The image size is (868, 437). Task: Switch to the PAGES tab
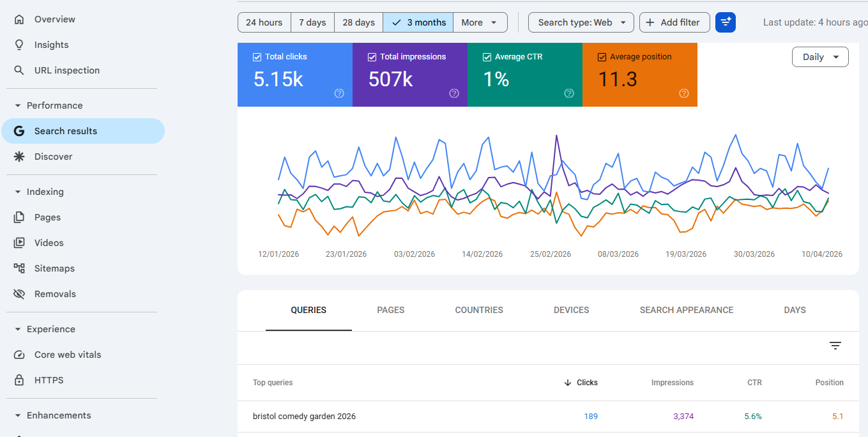pyautogui.click(x=391, y=310)
